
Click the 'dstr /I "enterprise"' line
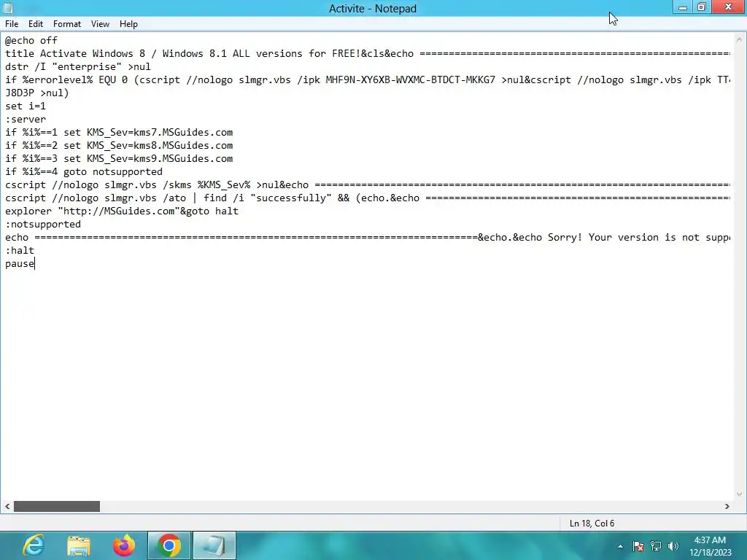tap(77, 66)
